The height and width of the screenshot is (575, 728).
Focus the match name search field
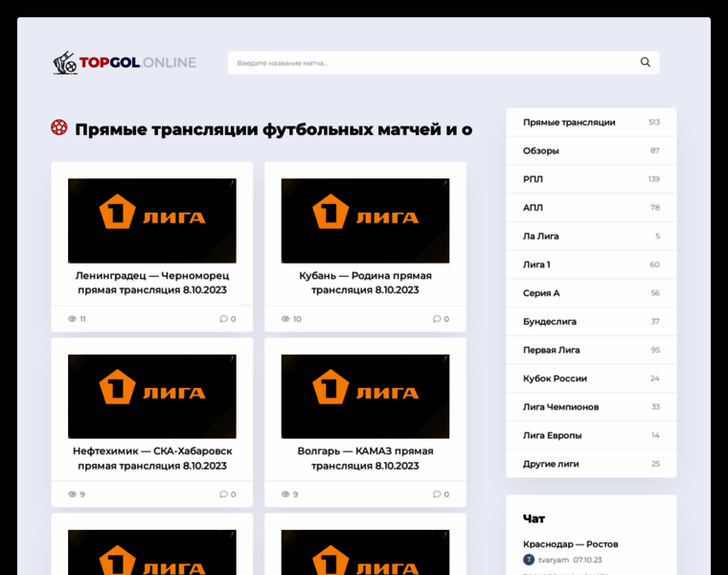click(444, 62)
